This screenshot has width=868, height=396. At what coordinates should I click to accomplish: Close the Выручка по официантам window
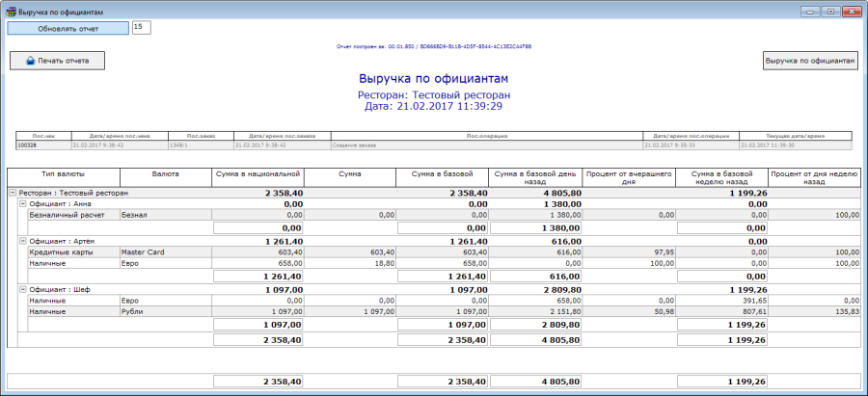point(851,10)
